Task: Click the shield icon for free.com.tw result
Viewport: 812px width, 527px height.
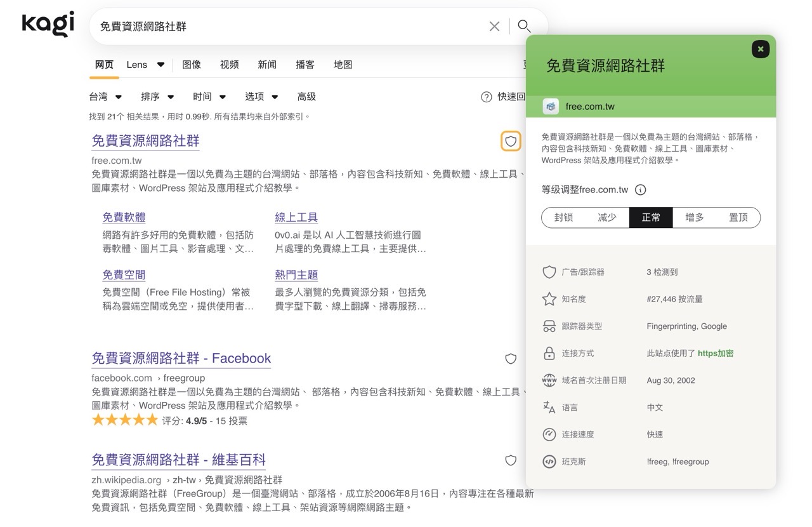Action: click(511, 141)
